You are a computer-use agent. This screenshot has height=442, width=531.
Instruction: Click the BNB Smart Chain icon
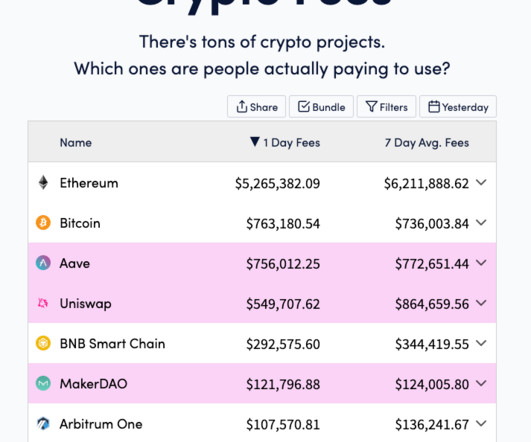[x=43, y=343]
